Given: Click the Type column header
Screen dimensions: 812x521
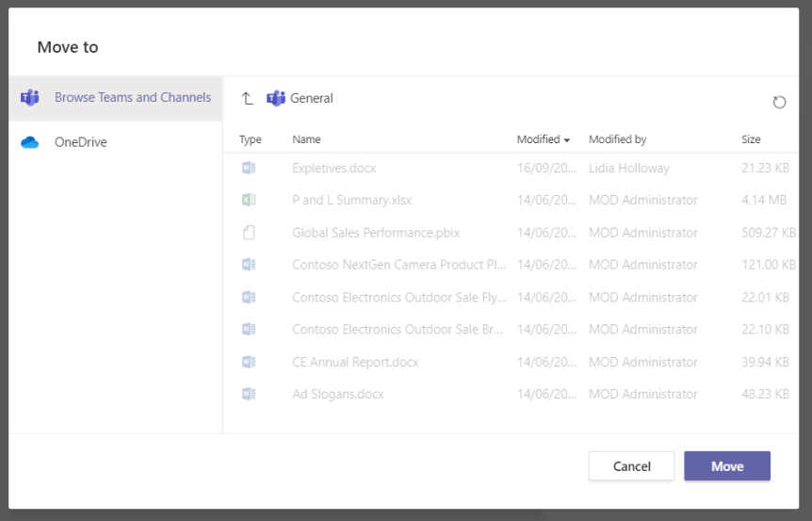Looking at the screenshot, I should pos(251,139).
